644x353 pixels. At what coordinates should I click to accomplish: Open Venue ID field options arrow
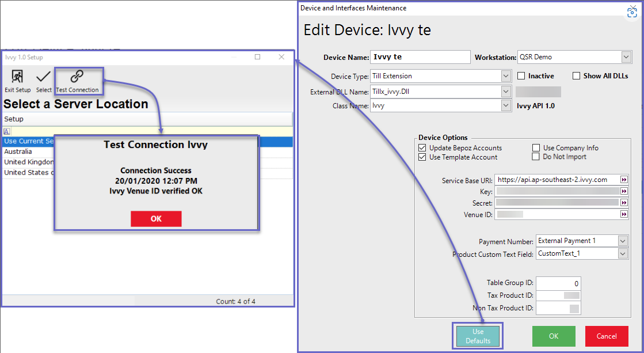pyautogui.click(x=624, y=214)
